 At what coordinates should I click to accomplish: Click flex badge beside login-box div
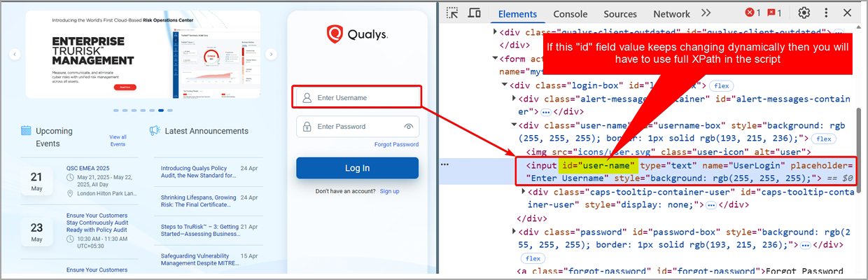721,85
